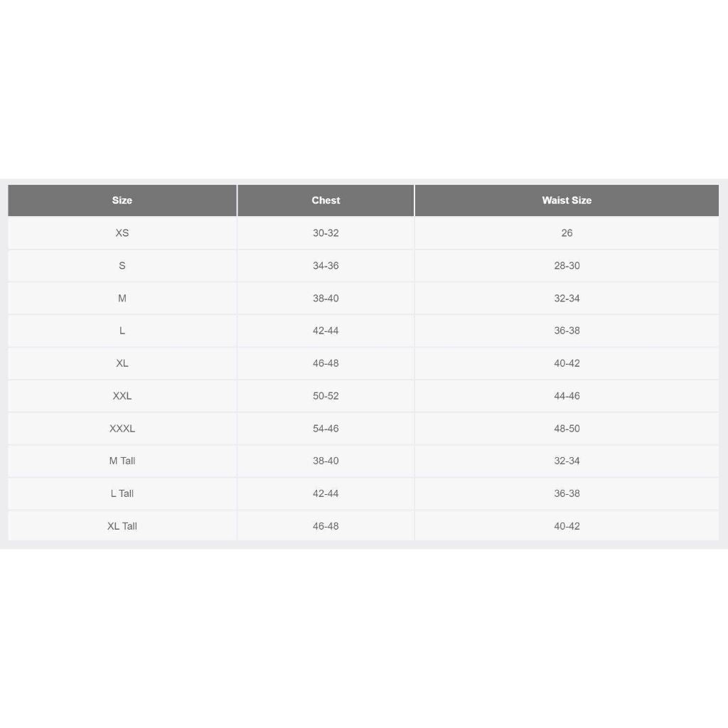
Task: Click the Size column header
Action: (x=122, y=200)
